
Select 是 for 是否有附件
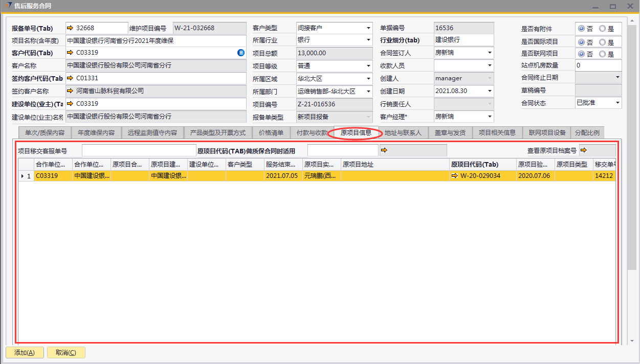[x=602, y=29]
